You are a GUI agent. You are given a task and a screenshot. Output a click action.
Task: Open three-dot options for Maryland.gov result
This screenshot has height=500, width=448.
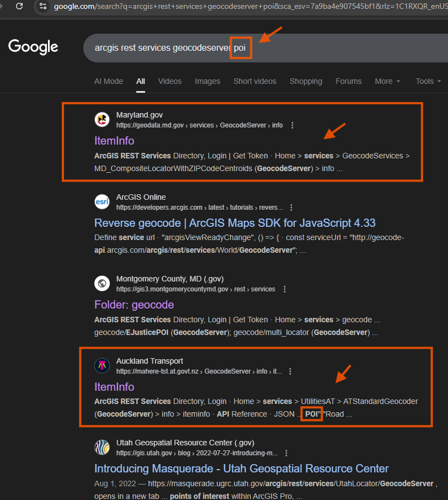[x=292, y=125]
